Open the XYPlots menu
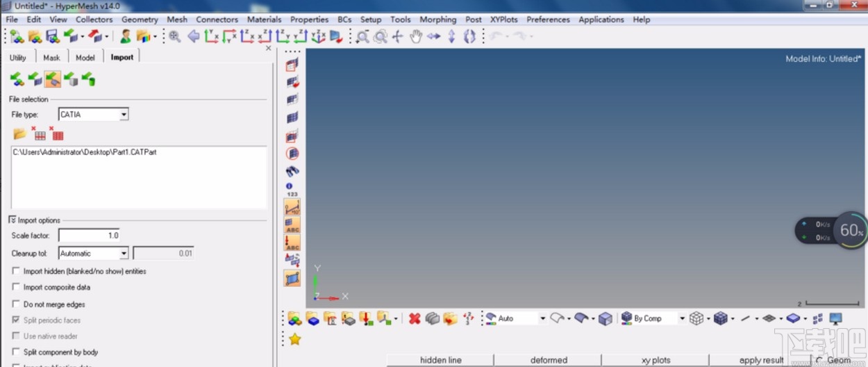Viewport: 868px width, 367px height. [504, 19]
